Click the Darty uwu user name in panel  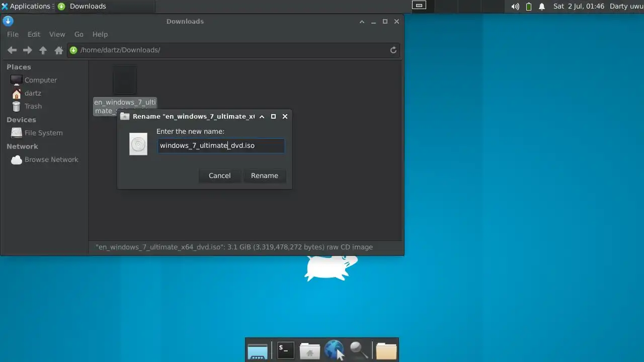626,6
